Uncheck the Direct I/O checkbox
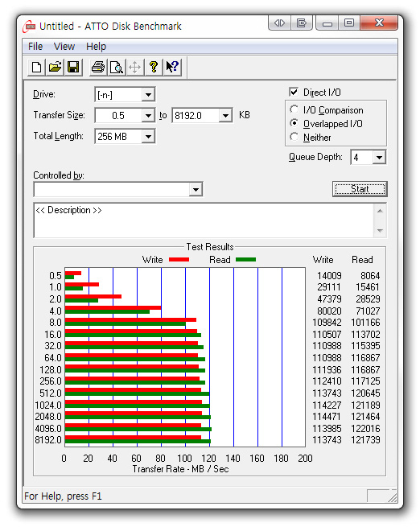This screenshot has width=420, height=527. [x=294, y=92]
